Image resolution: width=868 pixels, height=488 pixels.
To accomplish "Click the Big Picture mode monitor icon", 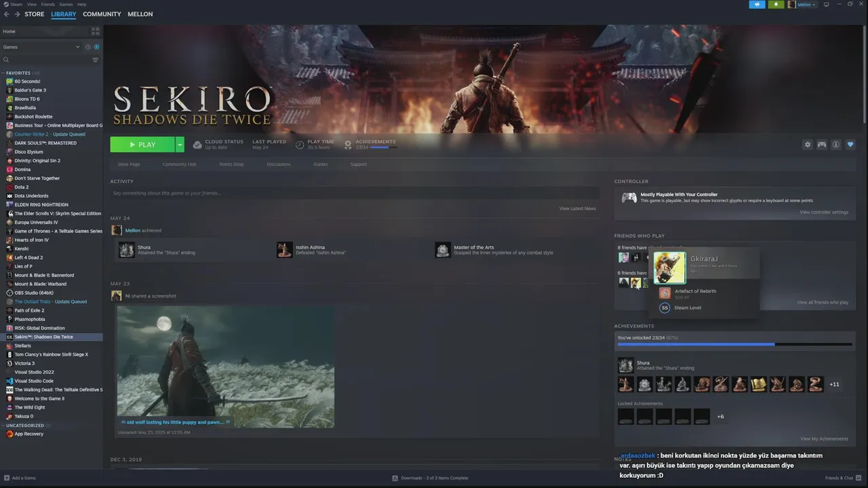I will (x=825, y=4).
